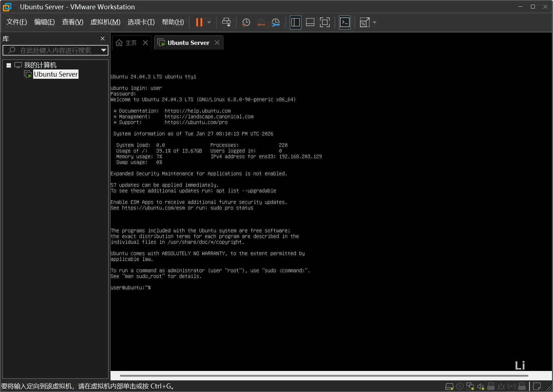
Task: Pause the running virtual machine
Action: [x=199, y=22]
